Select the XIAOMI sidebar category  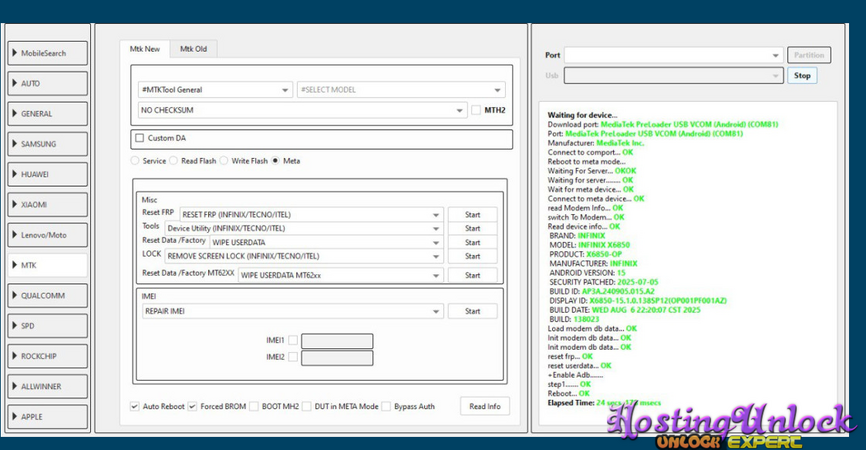pyautogui.click(x=47, y=204)
